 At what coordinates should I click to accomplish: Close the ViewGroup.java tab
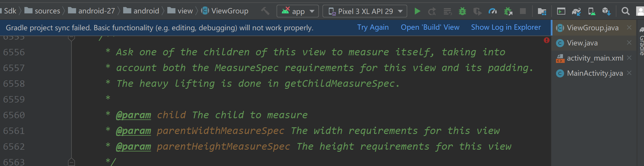(629, 27)
